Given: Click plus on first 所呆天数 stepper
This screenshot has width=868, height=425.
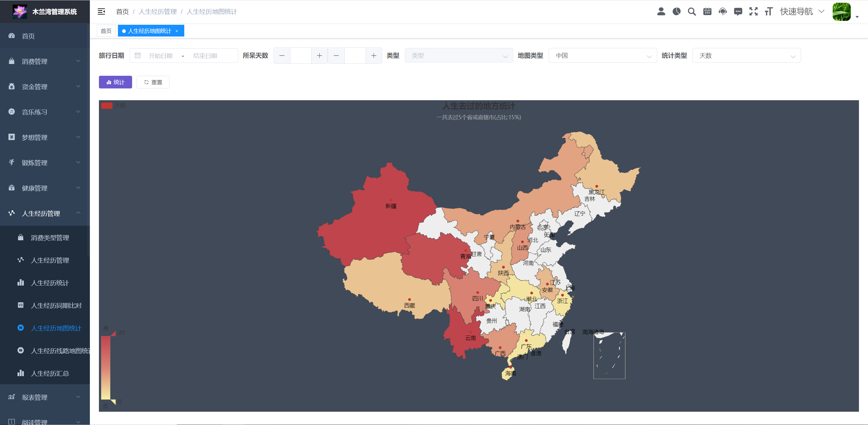Looking at the screenshot, I should 319,56.
